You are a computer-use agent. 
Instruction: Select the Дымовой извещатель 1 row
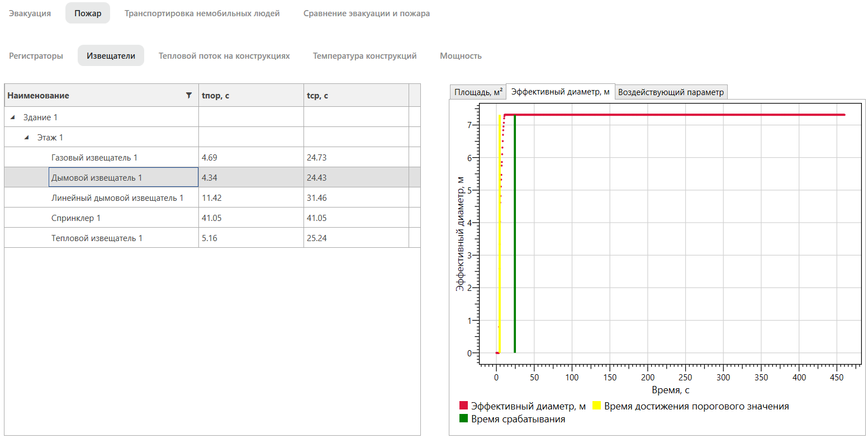click(212, 178)
